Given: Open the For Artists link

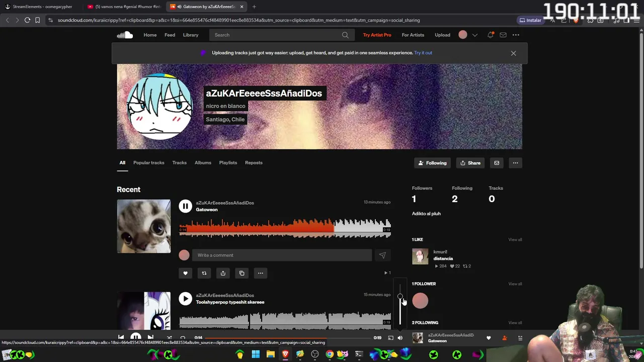Looking at the screenshot, I should click(x=413, y=35).
